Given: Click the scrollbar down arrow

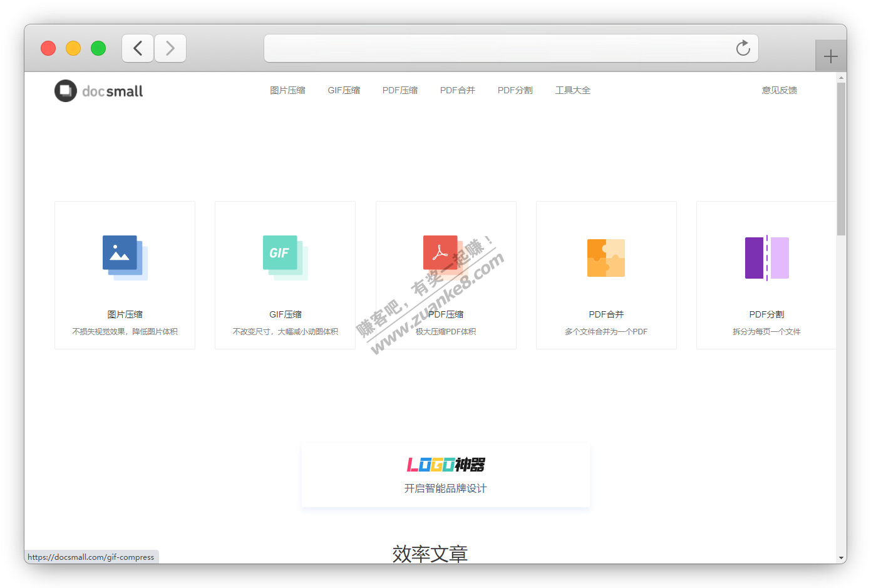Looking at the screenshot, I should point(841,558).
